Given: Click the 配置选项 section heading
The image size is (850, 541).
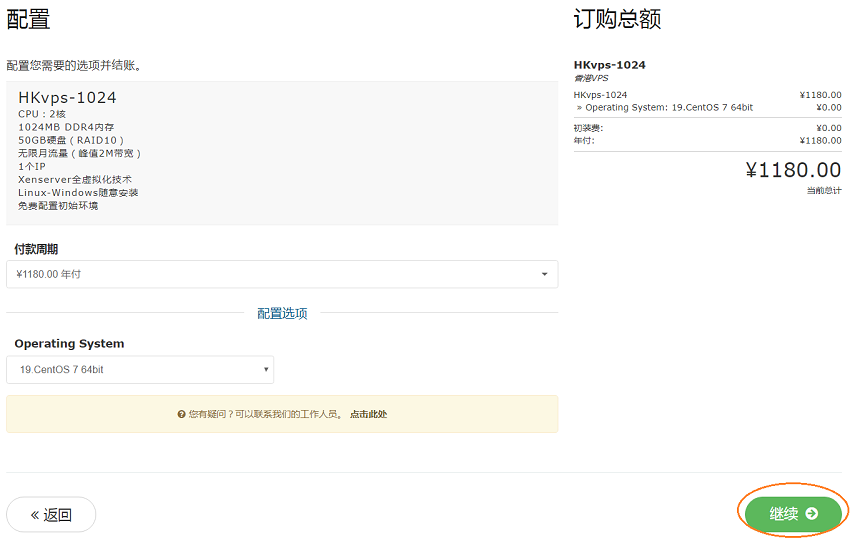Looking at the screenshot, I should (x=282, y=313).
